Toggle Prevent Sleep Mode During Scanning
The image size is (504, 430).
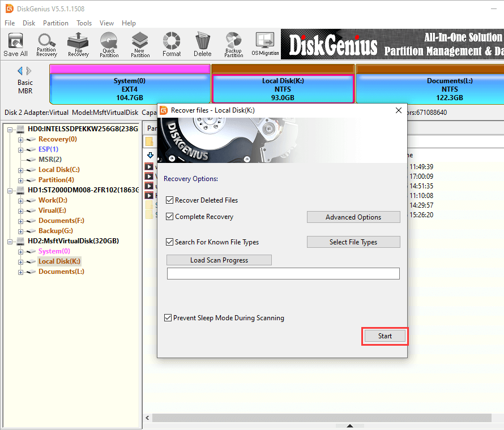click(x=168, y=318)
